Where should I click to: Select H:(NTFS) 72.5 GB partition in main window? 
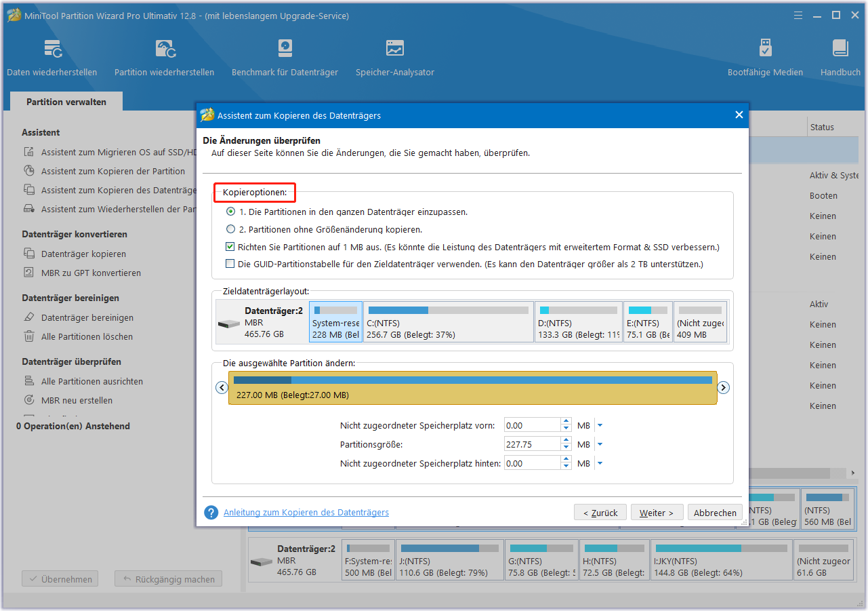(615, 560)
